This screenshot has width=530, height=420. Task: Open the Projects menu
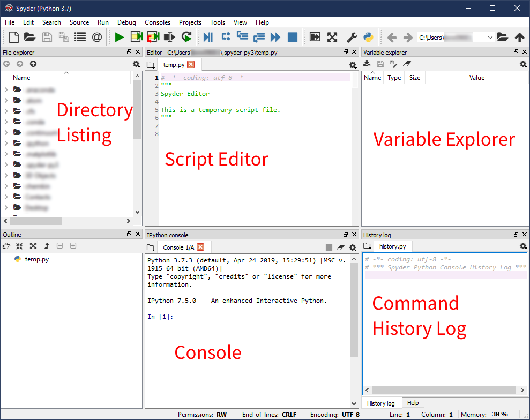pyautogui.click(x=190, y=22)
